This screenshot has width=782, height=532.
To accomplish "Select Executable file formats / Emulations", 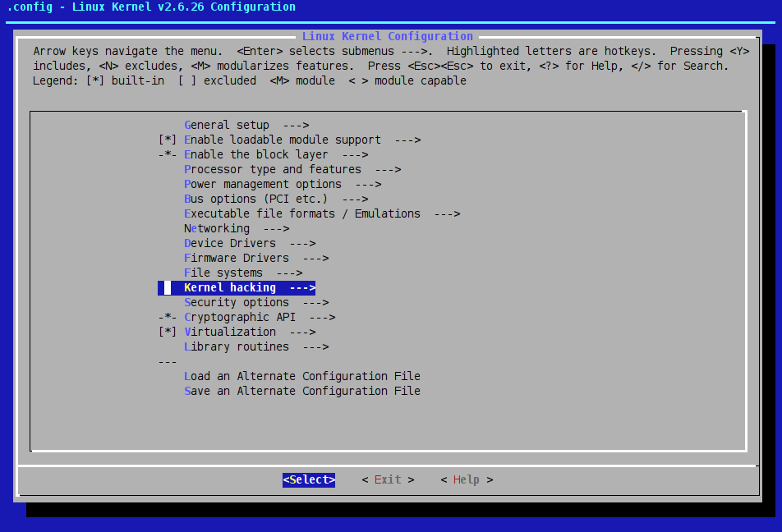I will pos(322,214).
